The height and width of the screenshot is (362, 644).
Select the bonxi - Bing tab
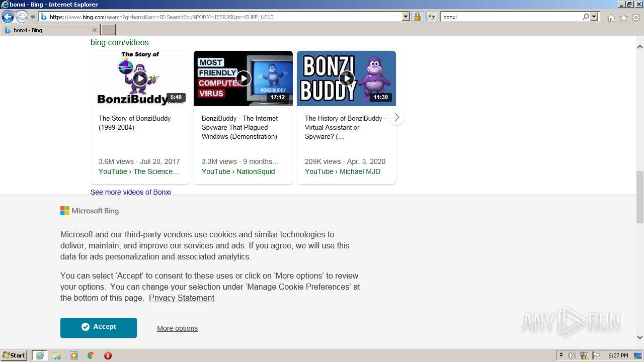[x=49, y=30]
